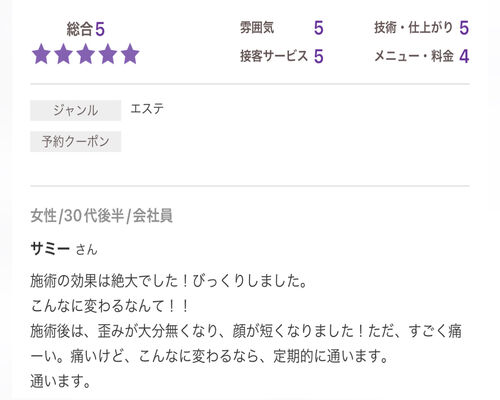
Task: Click the second purple rating star
Action: pos(63,54)
